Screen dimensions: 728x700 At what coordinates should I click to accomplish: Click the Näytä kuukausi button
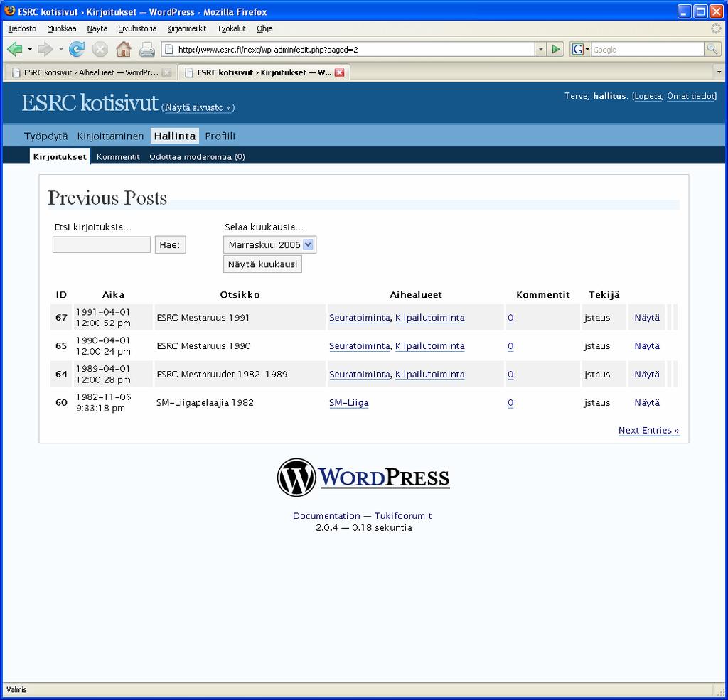point(262,264)
